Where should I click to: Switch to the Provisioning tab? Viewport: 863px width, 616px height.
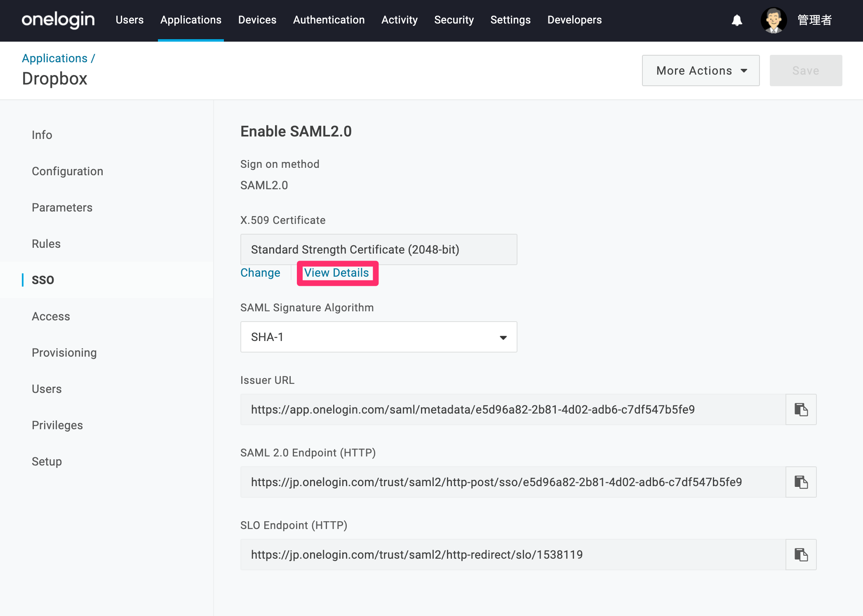pos(64,353)
